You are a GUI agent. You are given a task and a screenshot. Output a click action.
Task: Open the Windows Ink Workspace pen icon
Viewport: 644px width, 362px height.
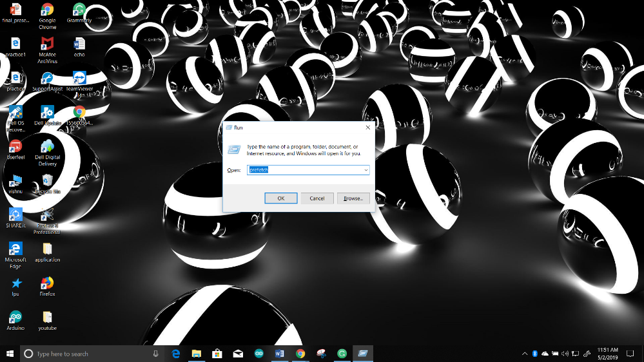click(587, 354)
